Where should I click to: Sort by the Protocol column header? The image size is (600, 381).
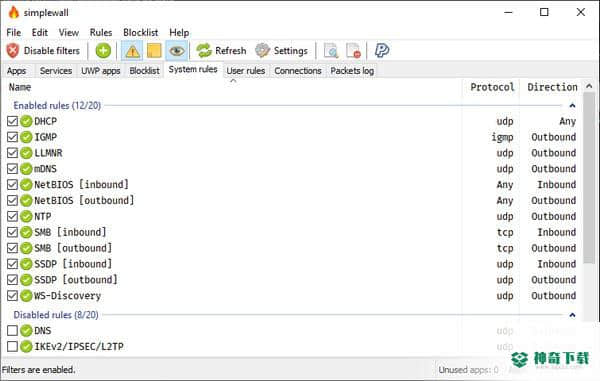pos(491,87)
